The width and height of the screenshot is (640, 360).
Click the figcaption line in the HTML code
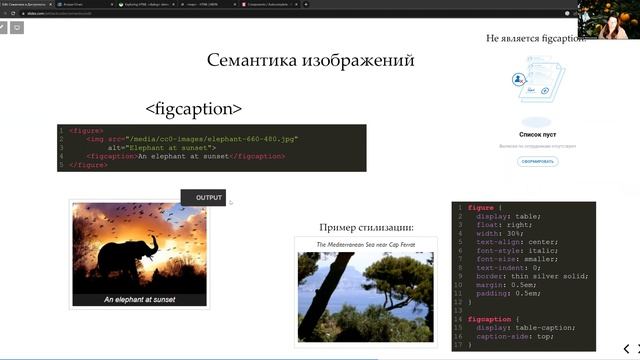(x=186, y=156)
